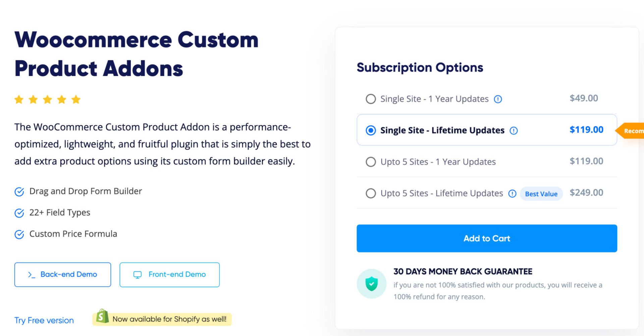The width and height of the screenshot is (644, 336).
Task: Select the Single Site - 1 Year Updates radio button
Action: (x=371, y=99)
